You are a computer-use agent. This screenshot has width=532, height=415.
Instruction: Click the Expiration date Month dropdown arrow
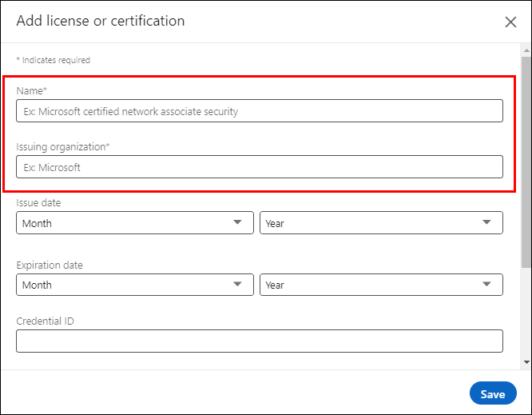pos(238,285)
